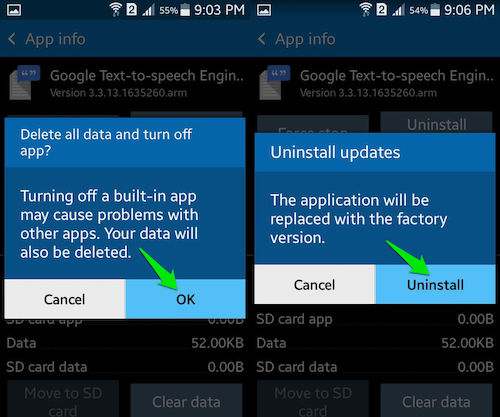The height and width of the screenshot is (417, 500).
Task: Tap the Data 52.00KB row on right screen
Action: point(375,343)
